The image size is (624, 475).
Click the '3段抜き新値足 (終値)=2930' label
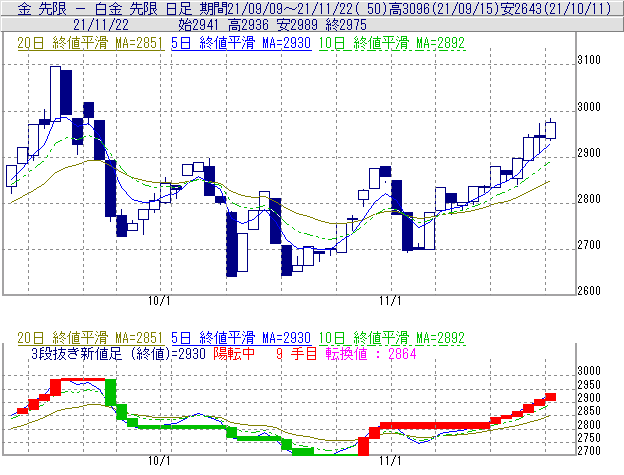(x=118, y=353)
